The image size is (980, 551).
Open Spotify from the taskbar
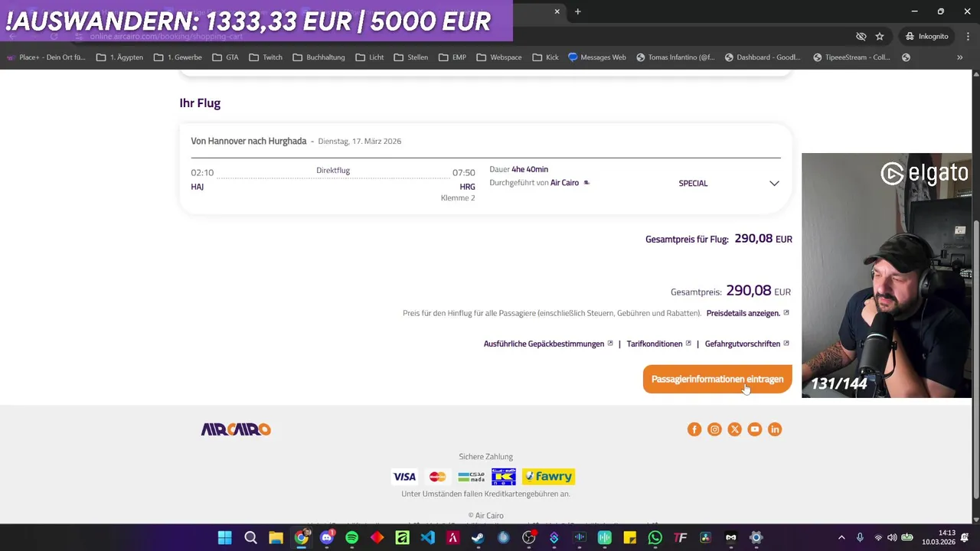pyautogui.click(x=352, y=538)
